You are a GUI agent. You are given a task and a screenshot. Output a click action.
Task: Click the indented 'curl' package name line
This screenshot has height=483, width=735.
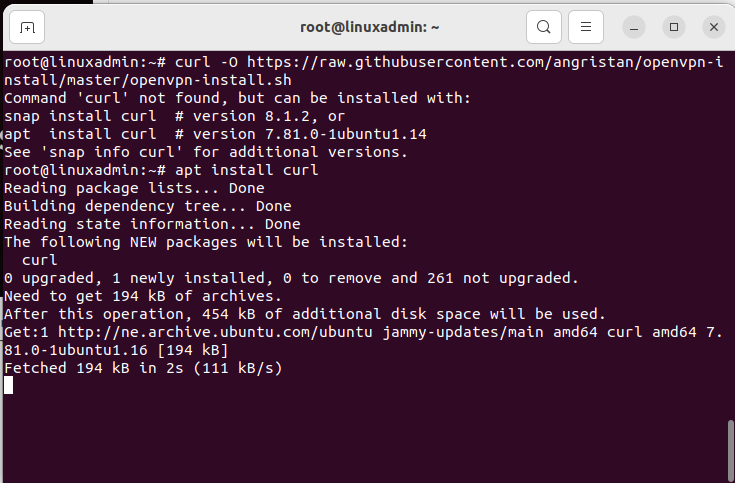pos(40,260)
